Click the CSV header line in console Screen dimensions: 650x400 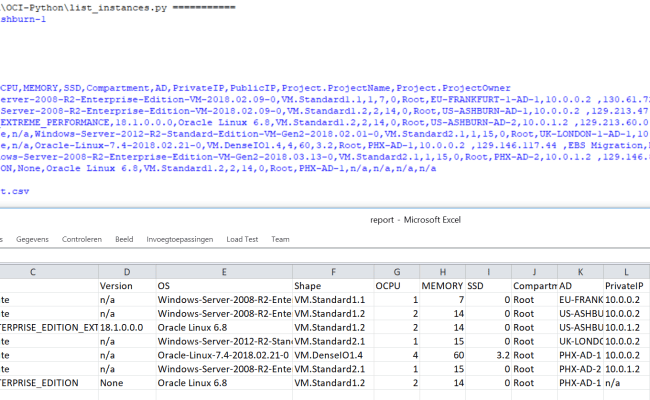255,88
